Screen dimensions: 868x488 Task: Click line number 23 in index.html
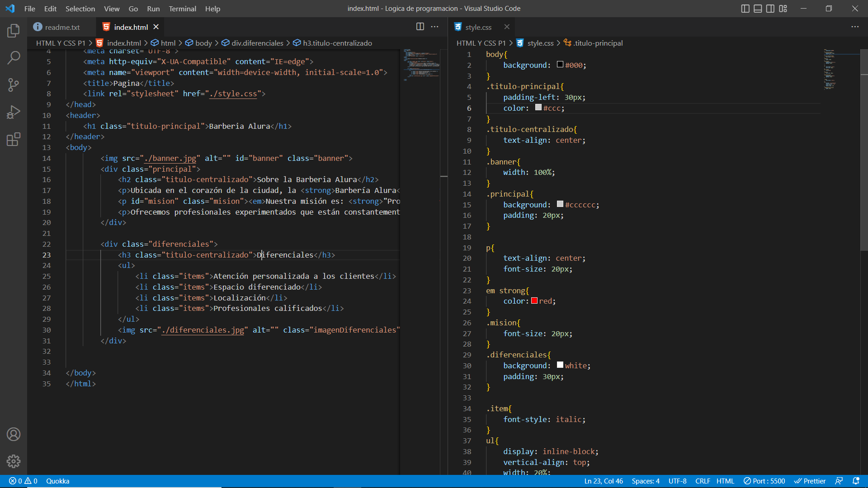point(47,255)
